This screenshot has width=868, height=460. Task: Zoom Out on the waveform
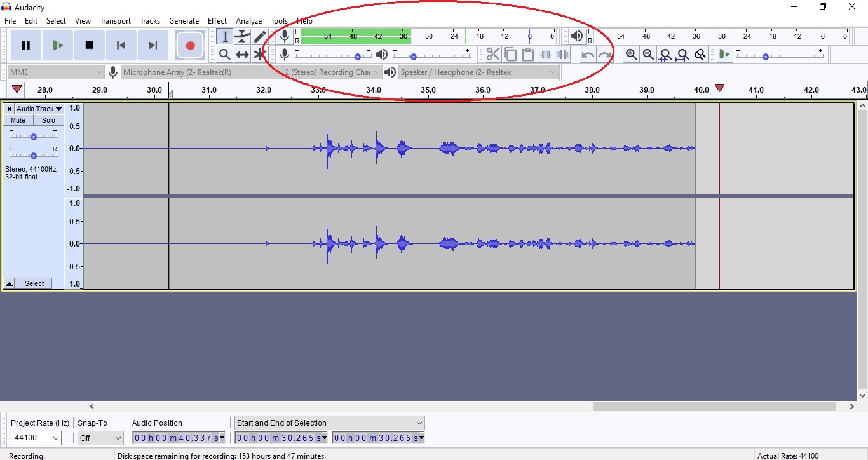[x=648, y=55]
